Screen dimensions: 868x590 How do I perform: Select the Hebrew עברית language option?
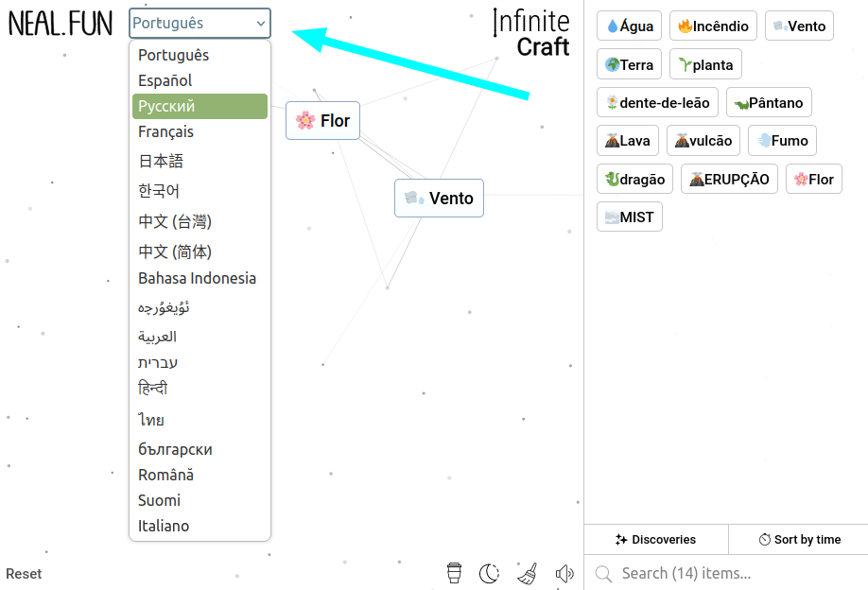200,362
